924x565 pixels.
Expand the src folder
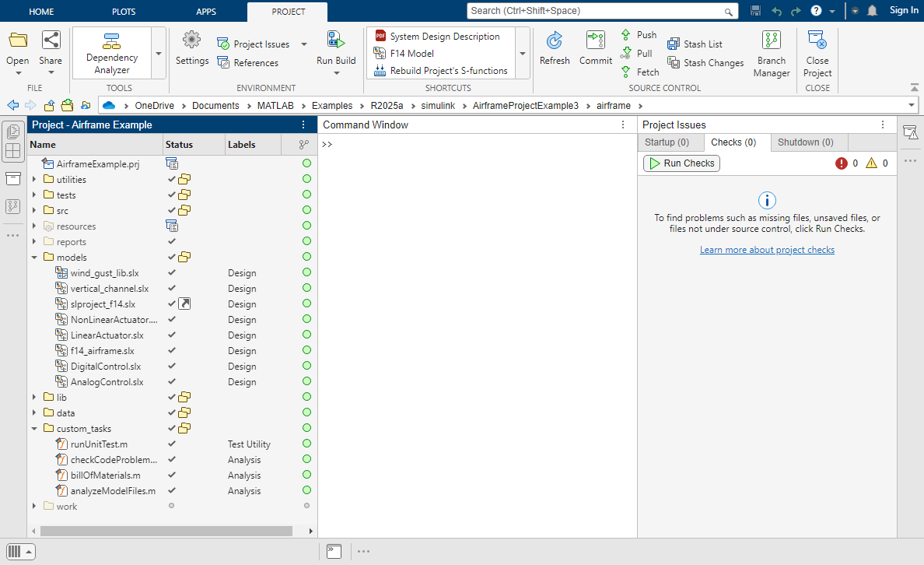[34, 211]
